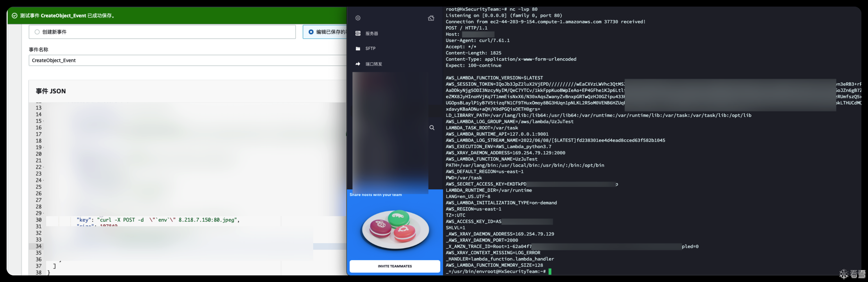
Task: Open the SFTP menu item
Action: click(370, 48)
